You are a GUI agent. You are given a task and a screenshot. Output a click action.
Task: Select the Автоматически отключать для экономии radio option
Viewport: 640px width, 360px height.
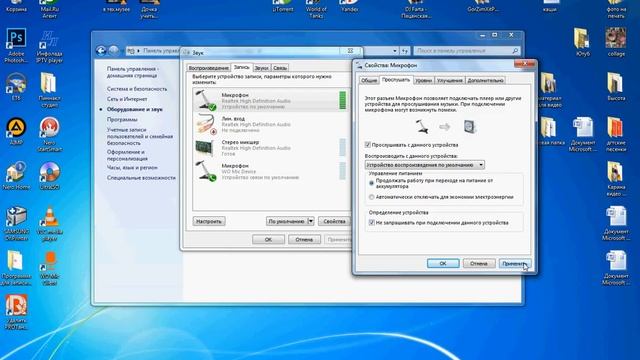371,197
